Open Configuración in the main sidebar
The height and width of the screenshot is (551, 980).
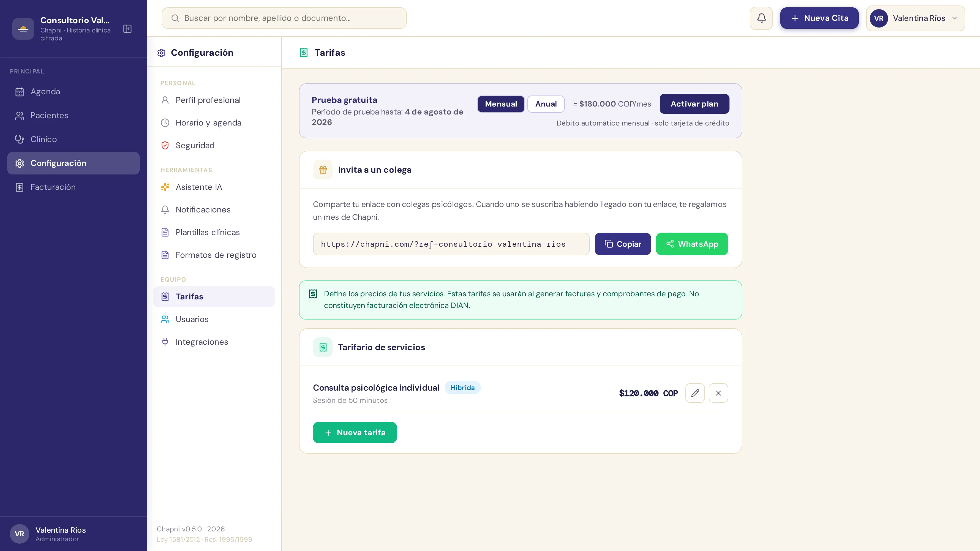pos(73,163)
